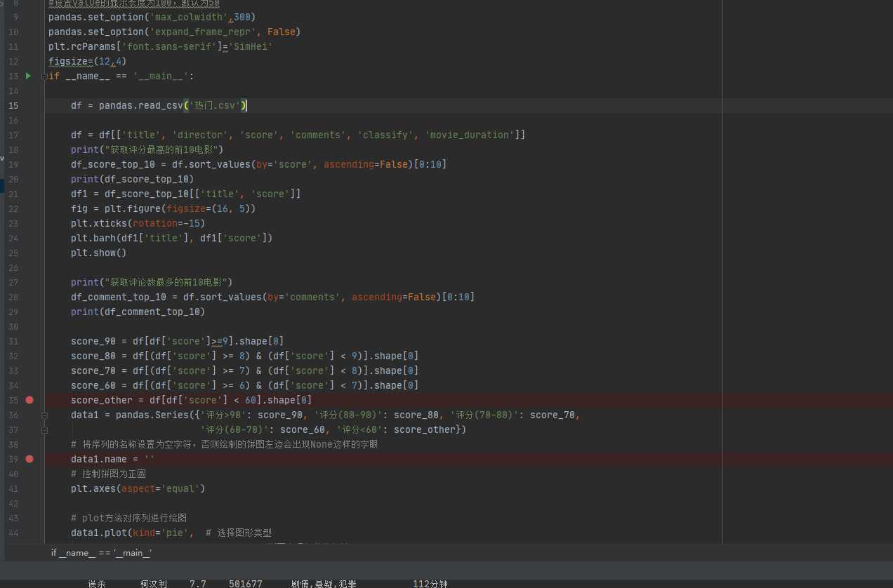The image size is (893, 588).
Task: Place cursor in the '热门.csv' string
Action: (214, 105)
